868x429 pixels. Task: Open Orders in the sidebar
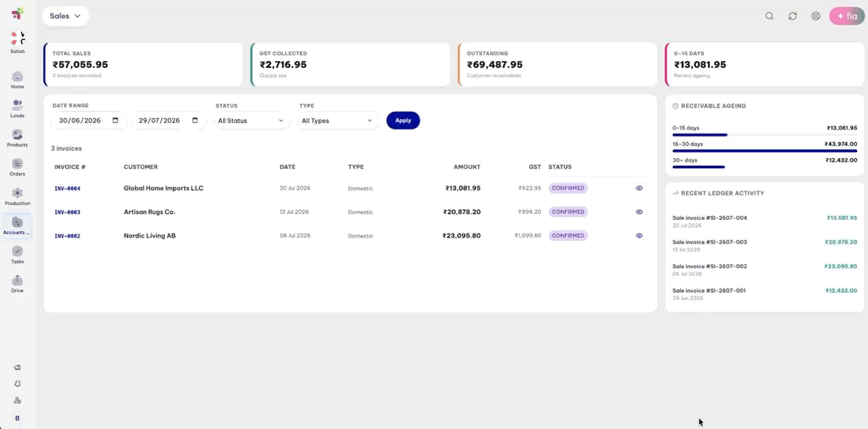pos(17,168)
